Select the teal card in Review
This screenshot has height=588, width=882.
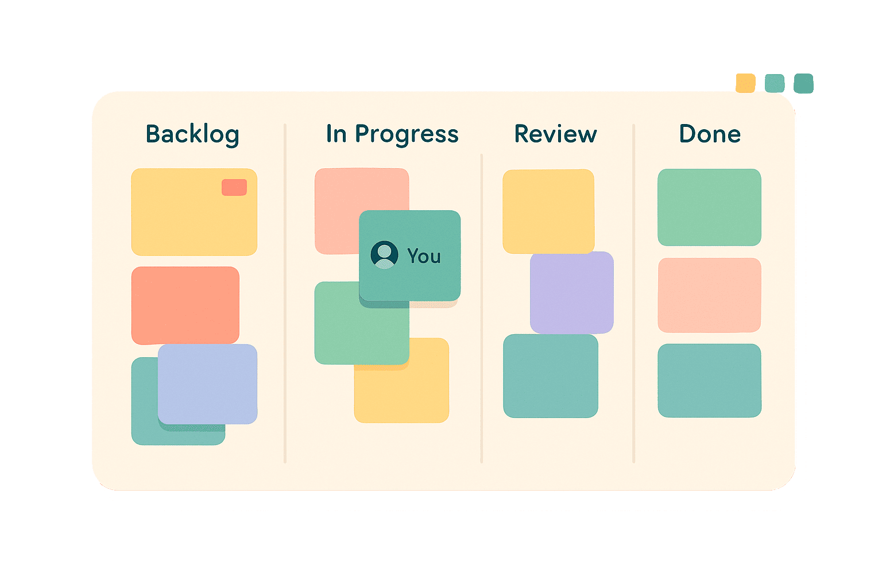click(x=550, y=376)
